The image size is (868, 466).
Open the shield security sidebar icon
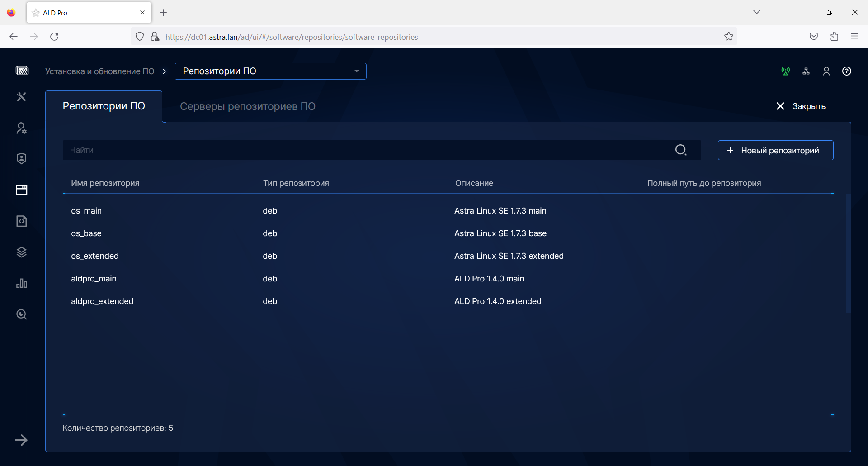(21, 158)
